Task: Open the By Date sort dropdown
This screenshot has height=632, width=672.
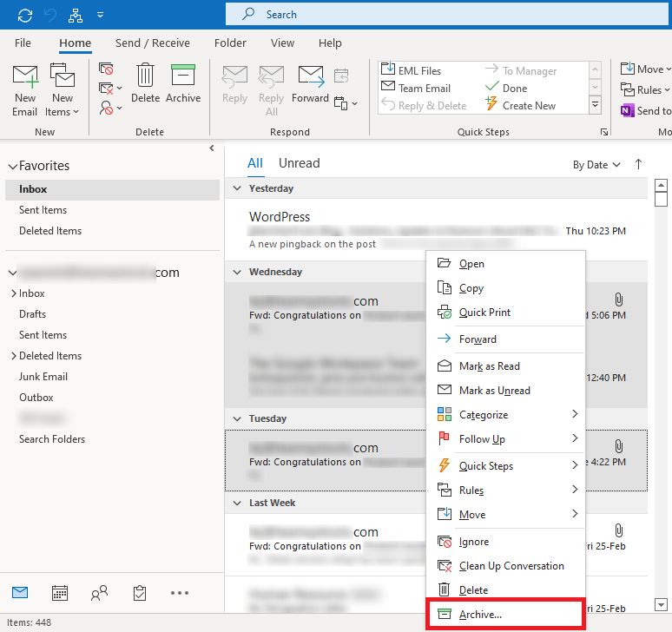Action: pos(596,164)
